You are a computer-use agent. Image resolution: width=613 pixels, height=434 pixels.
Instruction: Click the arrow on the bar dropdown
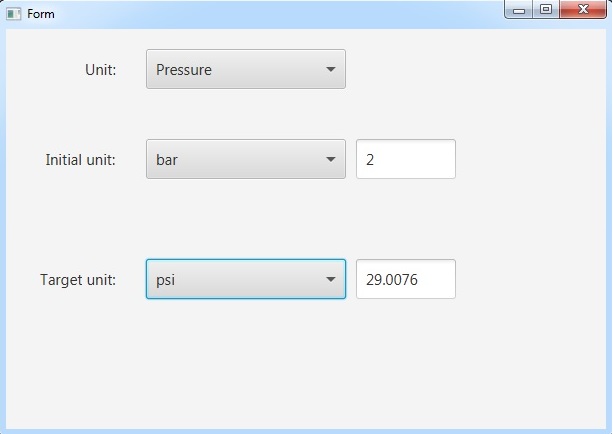[x=331, y=160]
